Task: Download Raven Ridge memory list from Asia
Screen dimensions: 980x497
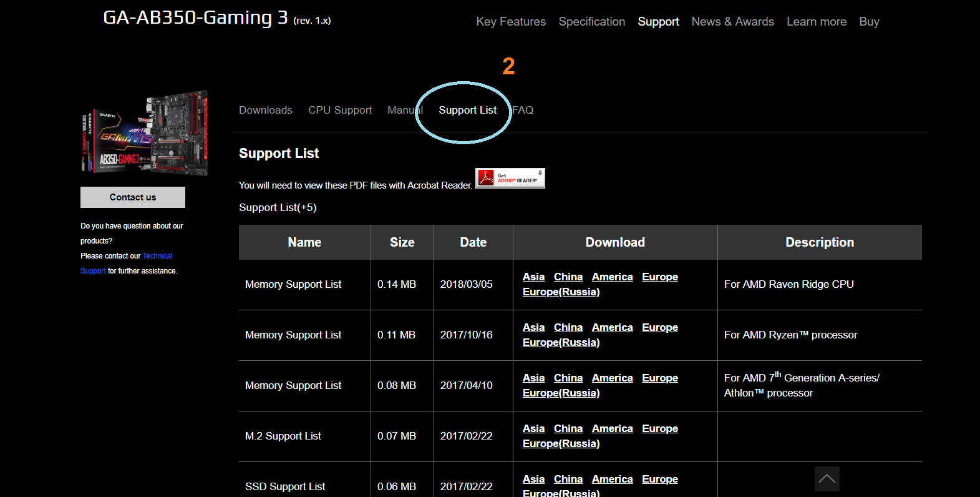Action: (x=533, y=277)
